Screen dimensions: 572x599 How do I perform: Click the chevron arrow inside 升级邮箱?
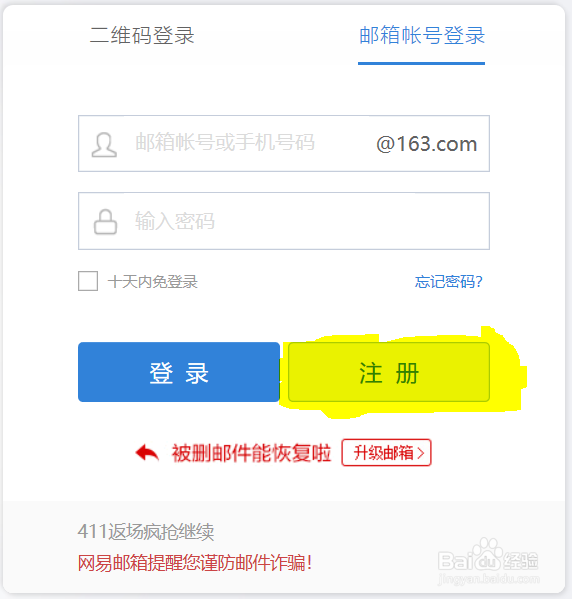[x=420, y=453]
